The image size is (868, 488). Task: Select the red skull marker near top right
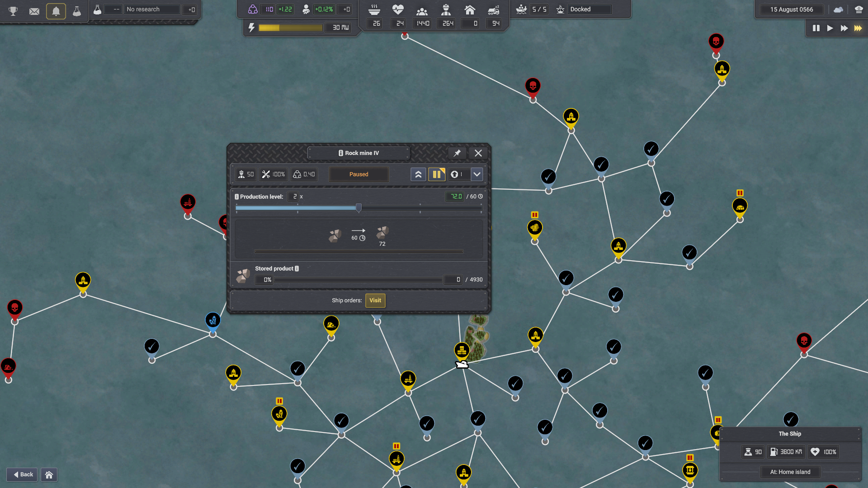tap(716, 42)
